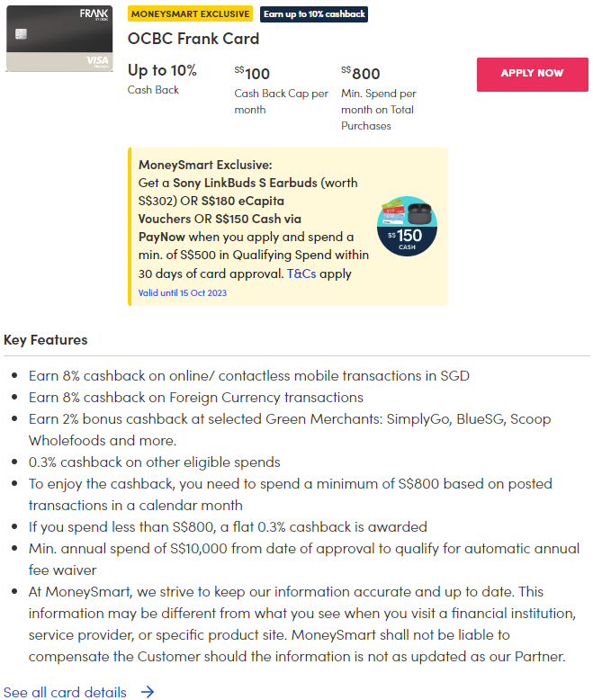Click the arrow icon beside See all card details
Screen dimensions: 593x700
click(x=148, y=692)
